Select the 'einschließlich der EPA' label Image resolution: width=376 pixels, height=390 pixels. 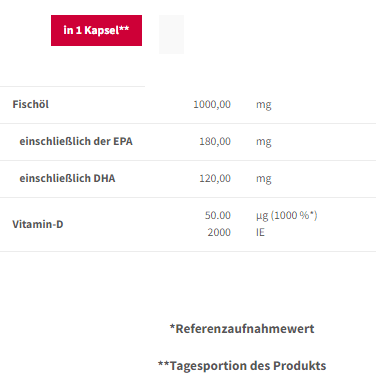click(x=76, y=141)
